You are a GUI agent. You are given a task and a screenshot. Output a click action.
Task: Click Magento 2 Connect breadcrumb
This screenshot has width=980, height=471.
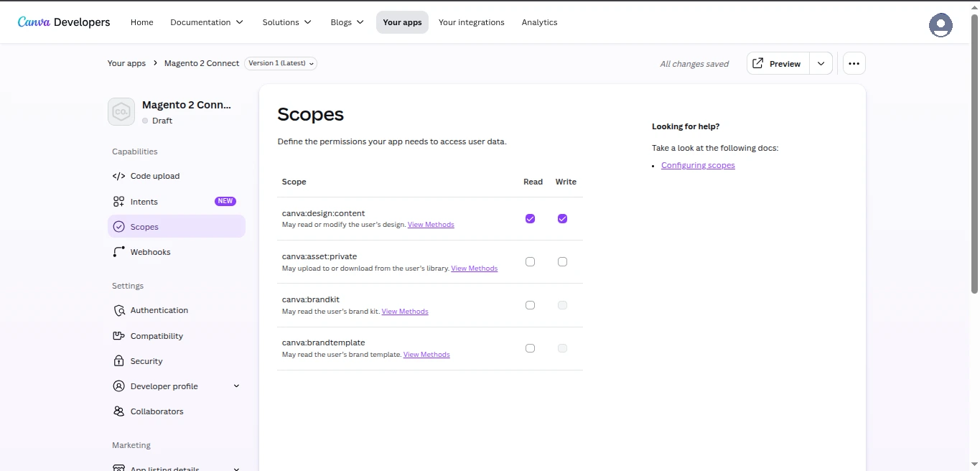(202, 63)
